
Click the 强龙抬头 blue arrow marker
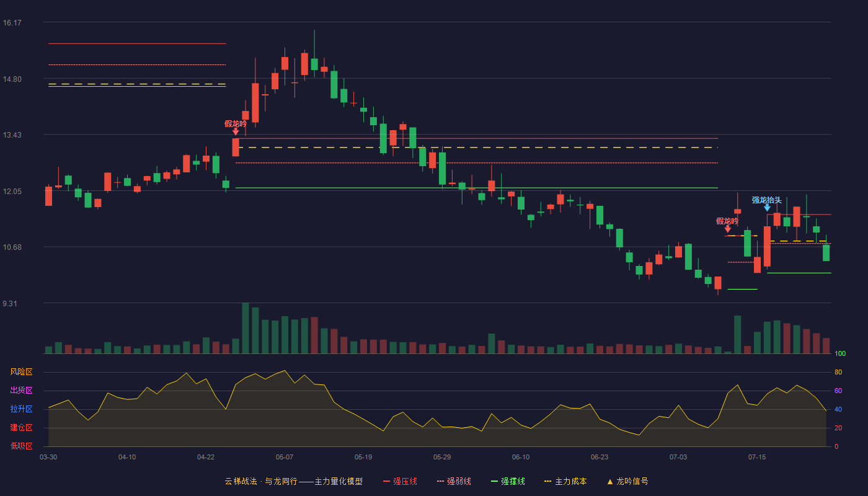(x=767, y=208)
